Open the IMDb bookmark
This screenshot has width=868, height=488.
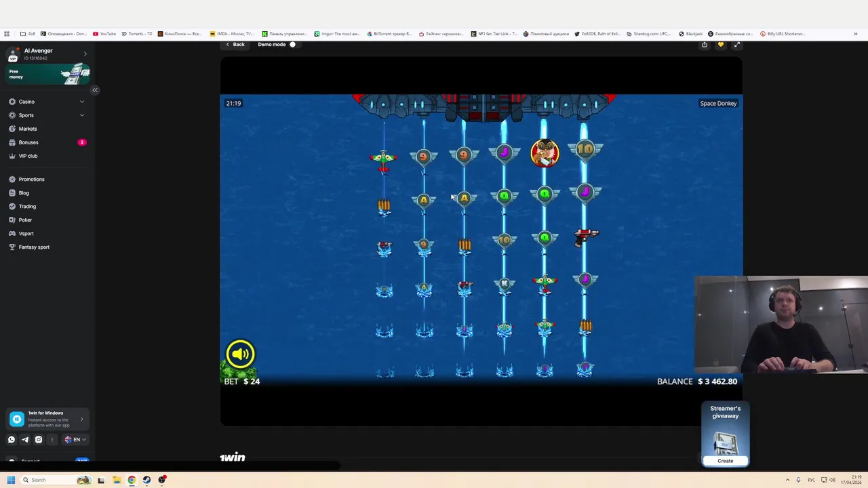click(x=233, y=34)
